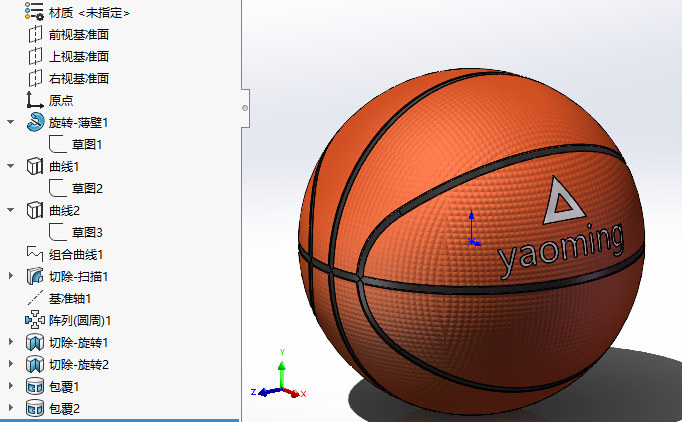The width and height of the screenshot is (682, 422).
Task: Select the 草图3 label
Action: [x=87, y=233]
